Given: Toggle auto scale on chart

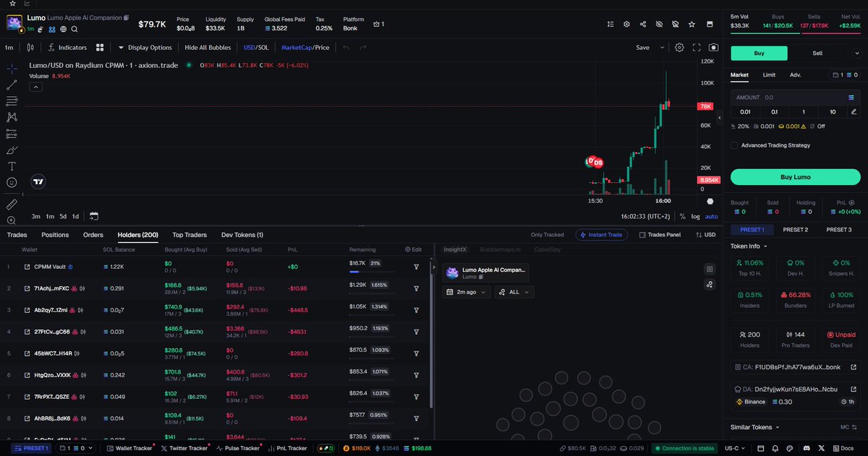Looking at the screenshot, I should coord(712,216).
